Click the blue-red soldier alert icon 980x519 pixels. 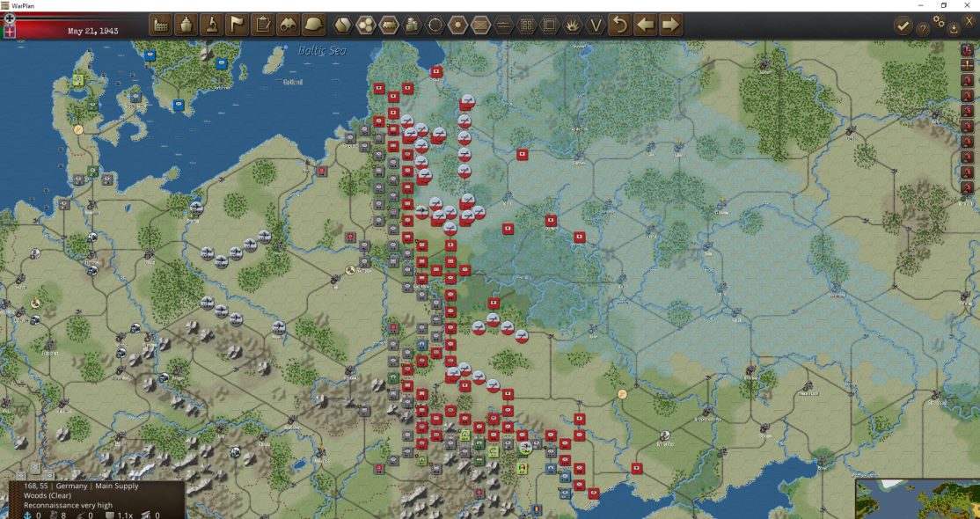coord(968,51)
